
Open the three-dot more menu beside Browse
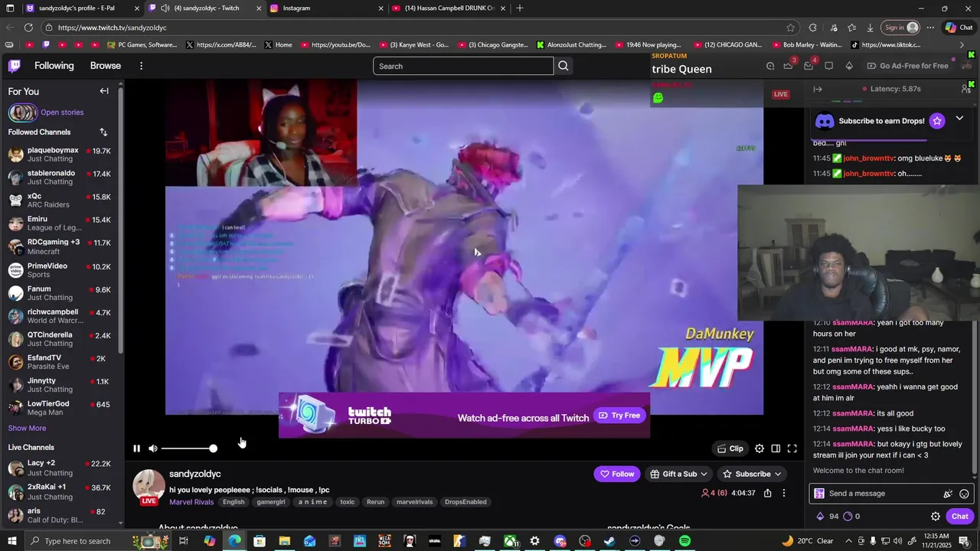pos(141,66)
